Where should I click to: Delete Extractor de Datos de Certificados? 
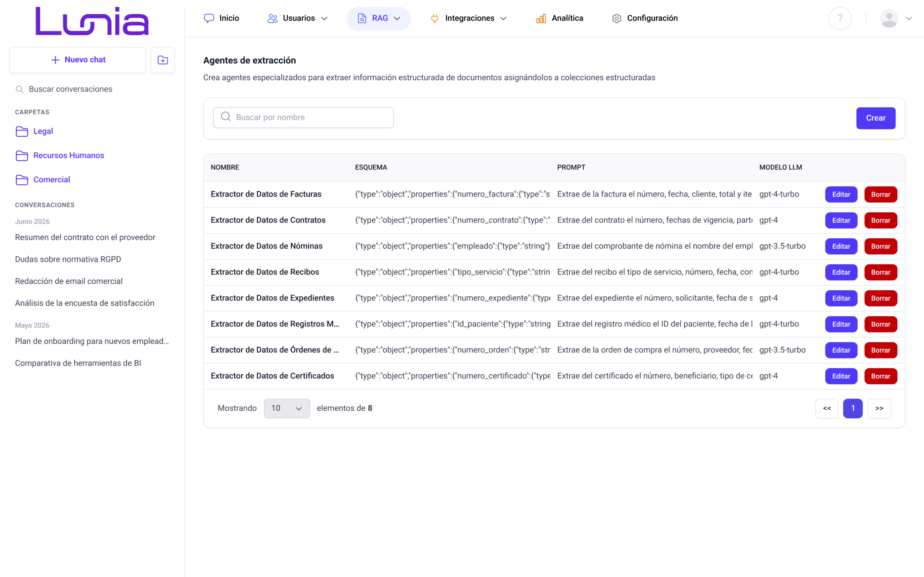click(880, 376)
